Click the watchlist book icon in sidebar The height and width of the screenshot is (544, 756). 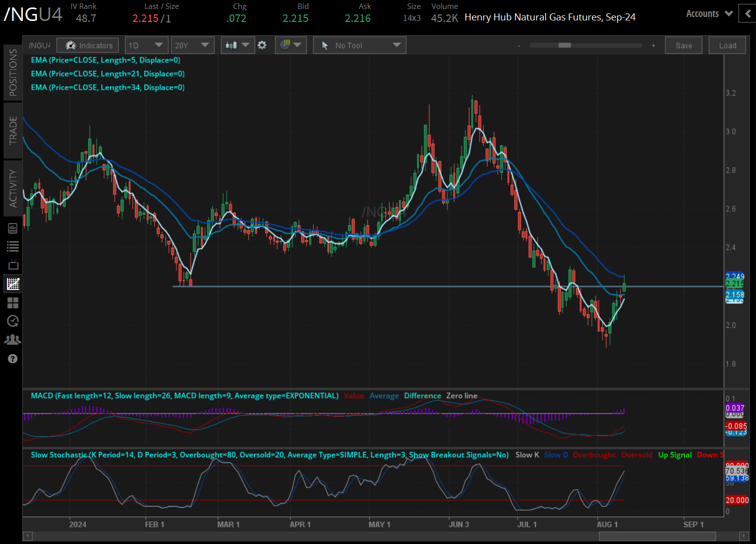(x=12, y=228)
